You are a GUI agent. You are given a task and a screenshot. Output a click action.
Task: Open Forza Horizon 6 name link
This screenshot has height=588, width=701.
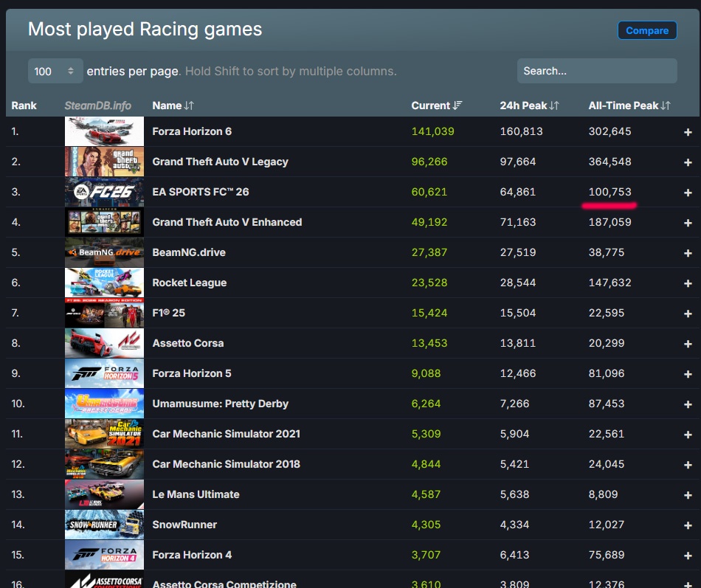click(192, 131)
